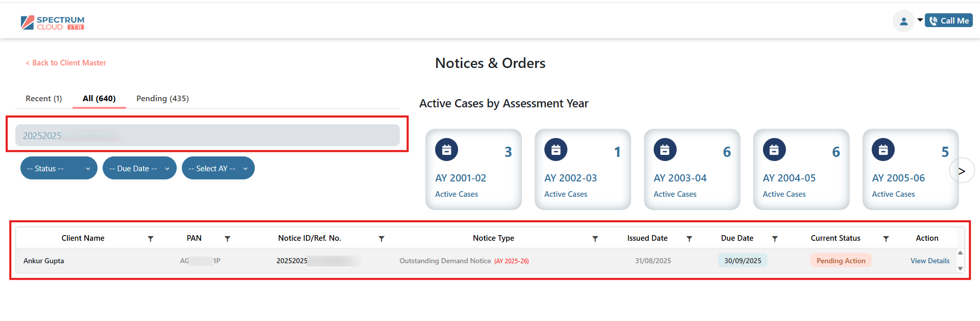980x321 pixels.
Task: Show next assessment year cards arrow
Action: point(961,171)
